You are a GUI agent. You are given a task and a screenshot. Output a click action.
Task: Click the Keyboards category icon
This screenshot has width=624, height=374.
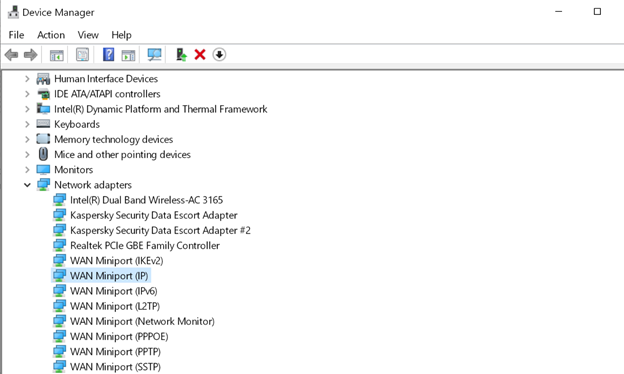[43, 124]
